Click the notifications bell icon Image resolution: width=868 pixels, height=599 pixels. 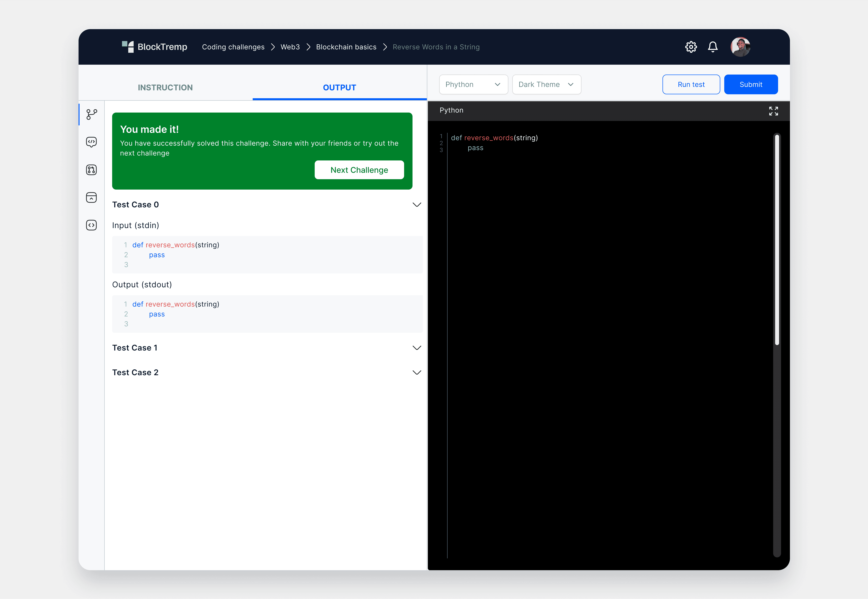click(x=713, y=47)
